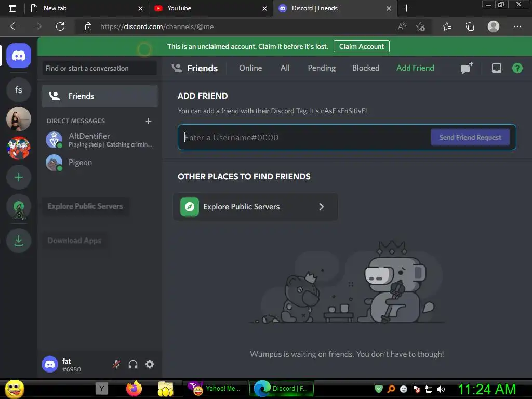Open Discord help question mark
Viewport: 532px width, 399px height.
[x=517, y=68]
